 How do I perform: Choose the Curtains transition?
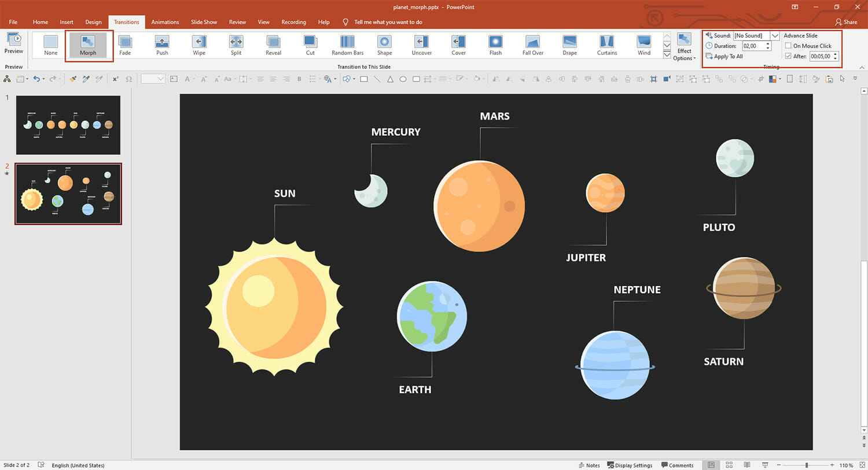pos(606,45)
